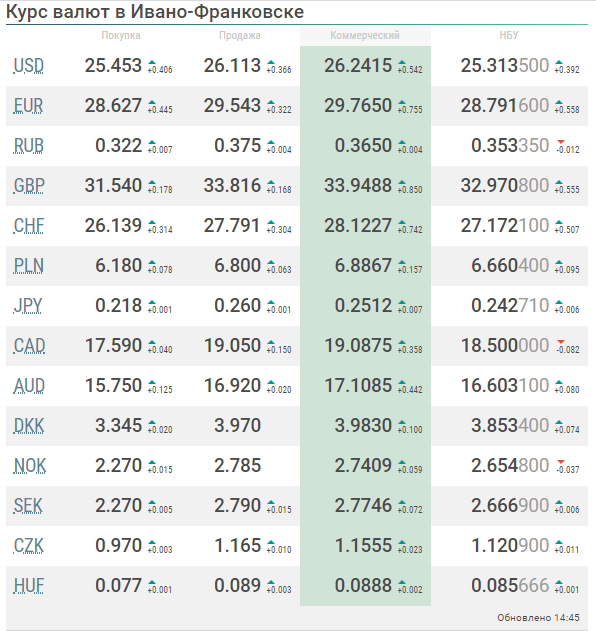Click green up arrow beside HUF НБУ rate

559,582
